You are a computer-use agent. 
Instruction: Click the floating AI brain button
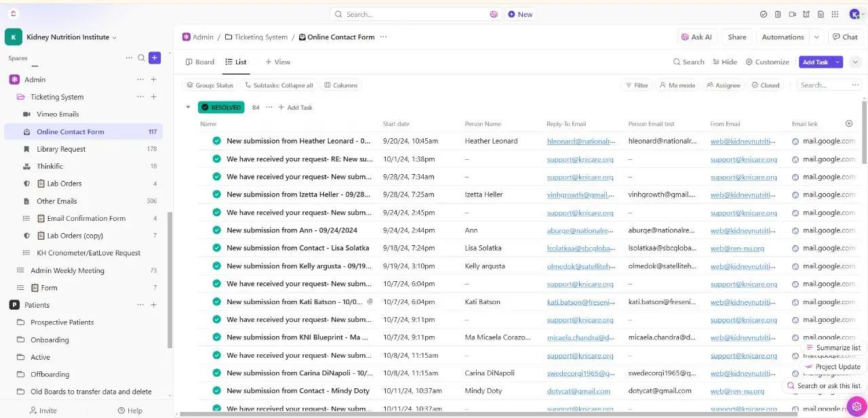[857, 406]
